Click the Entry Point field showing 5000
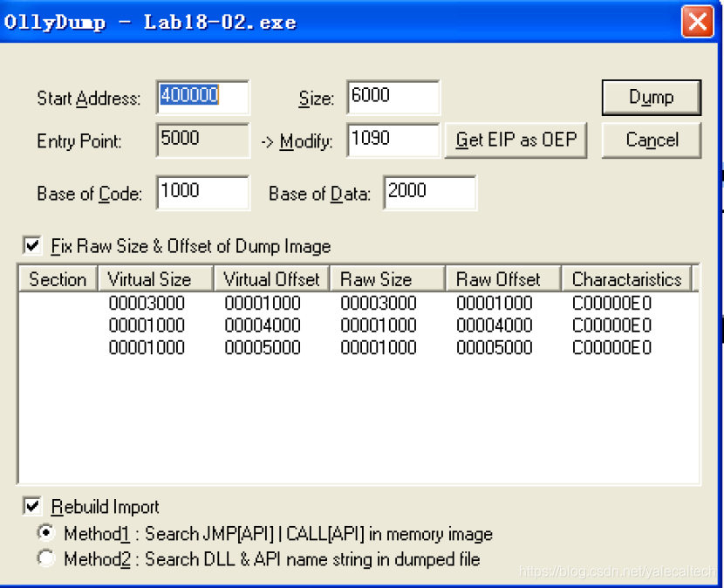Screen dimensions: 724x588 tap(202, 140)
